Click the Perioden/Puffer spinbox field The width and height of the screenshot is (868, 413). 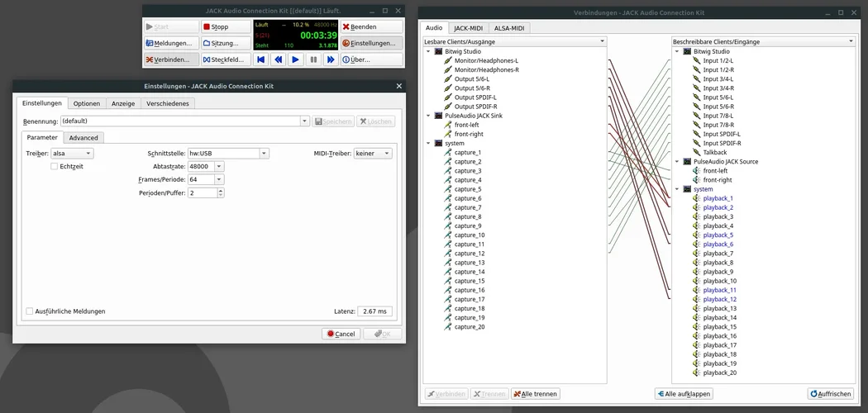[203, 192]
